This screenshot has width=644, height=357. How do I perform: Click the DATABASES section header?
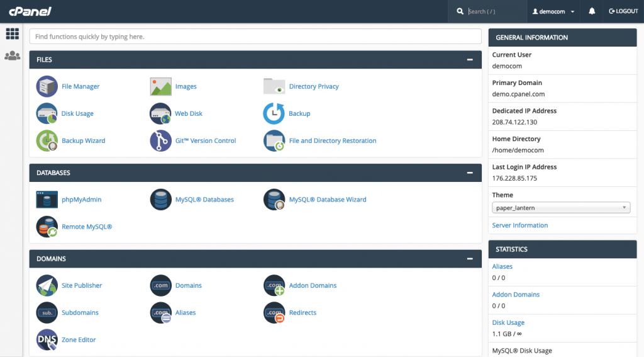pyautogui.click(x=255, y=173)
